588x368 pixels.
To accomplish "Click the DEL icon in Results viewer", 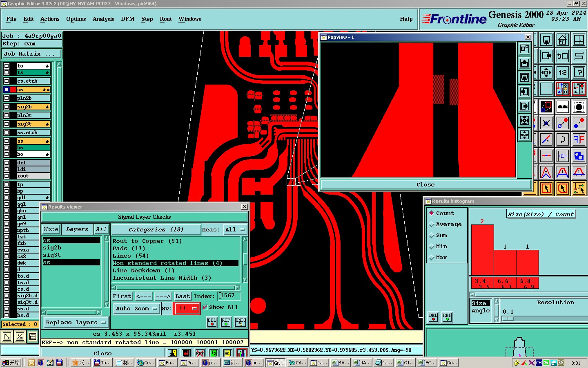I will click(212, 322).
